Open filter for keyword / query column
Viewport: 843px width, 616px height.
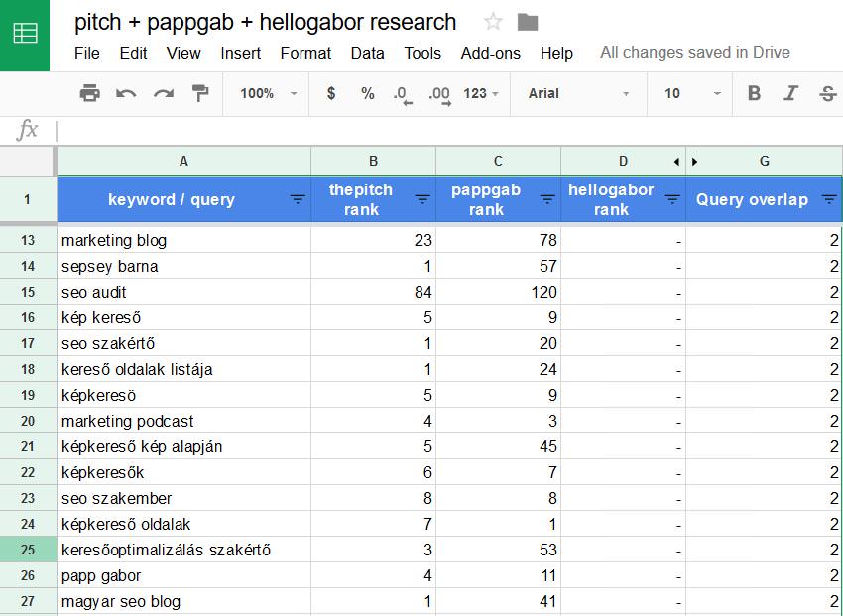(x=298, y=199)
